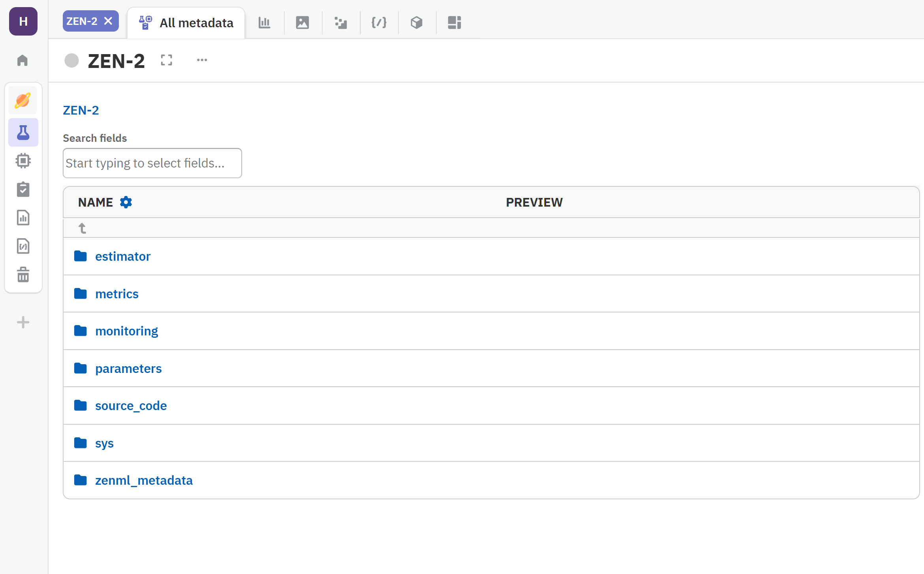This screenshot has width=924, height=574.
Task: Open the Trash icon in sidebar
Action: (x=23, y=274)
